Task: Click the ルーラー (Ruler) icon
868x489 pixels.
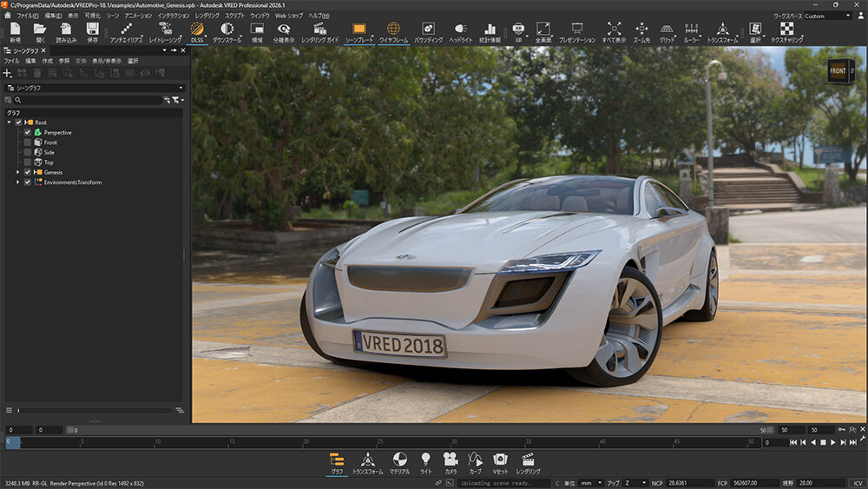Action: click(691, 32)
